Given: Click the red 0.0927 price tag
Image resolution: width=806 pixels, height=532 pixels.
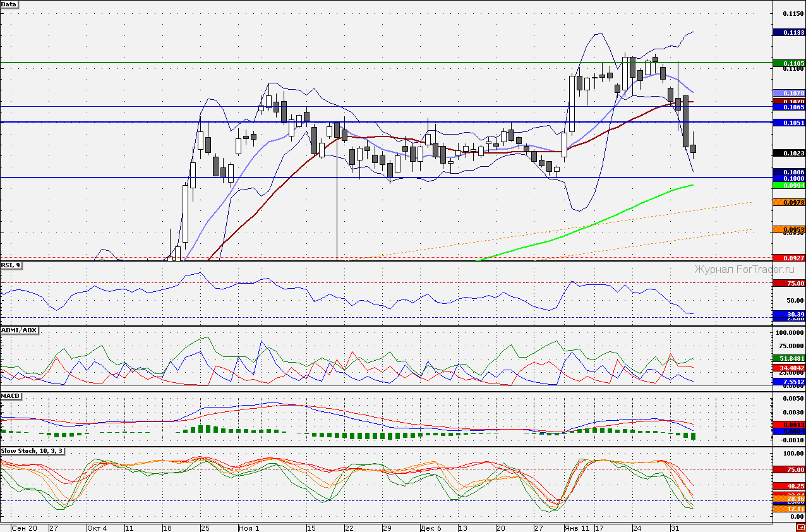Looking at the screenshot, I should 789,258.
